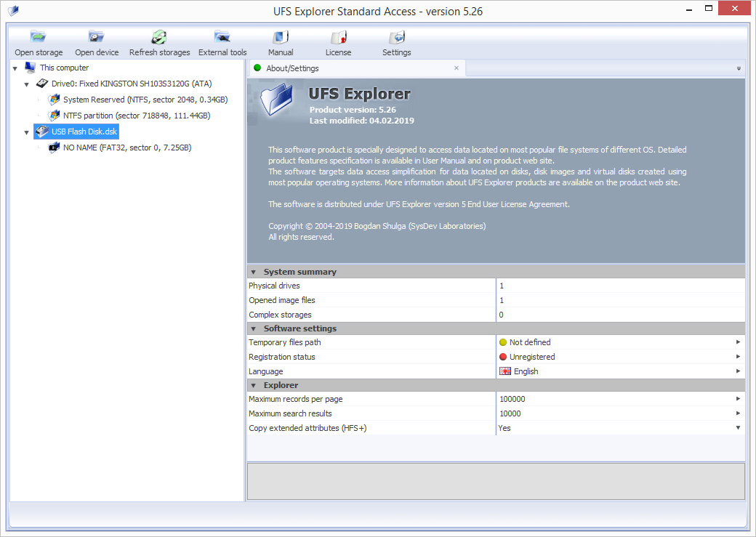Open the Settings toolbar icon

[x=397, y=37]
